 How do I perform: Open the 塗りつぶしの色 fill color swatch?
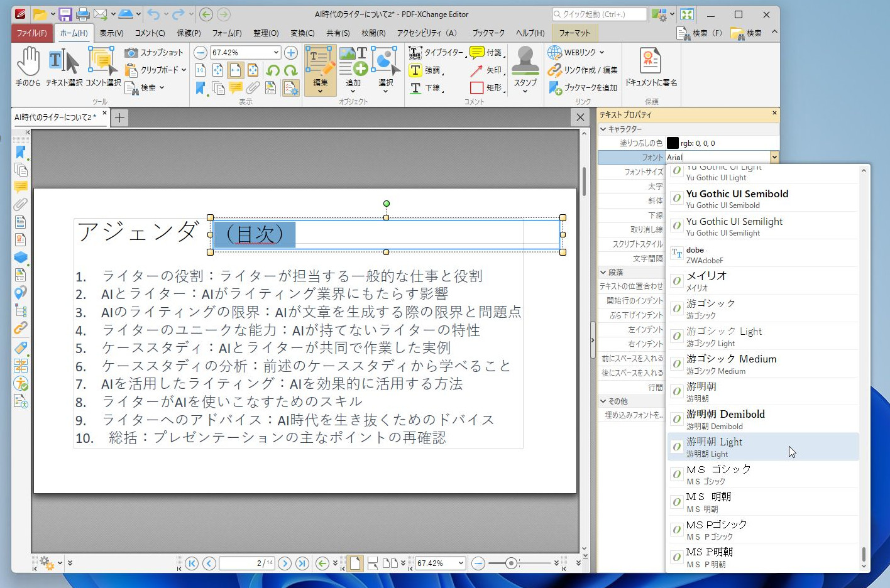(x=672, y=142)
